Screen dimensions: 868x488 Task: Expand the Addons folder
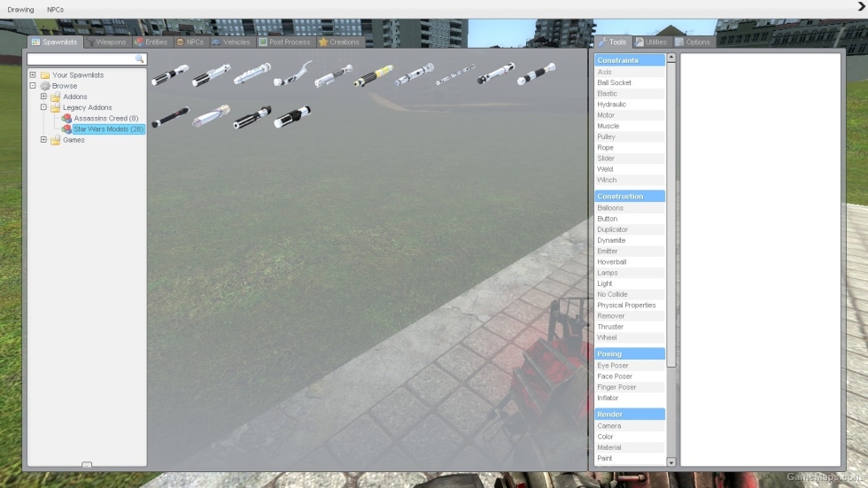43,97
